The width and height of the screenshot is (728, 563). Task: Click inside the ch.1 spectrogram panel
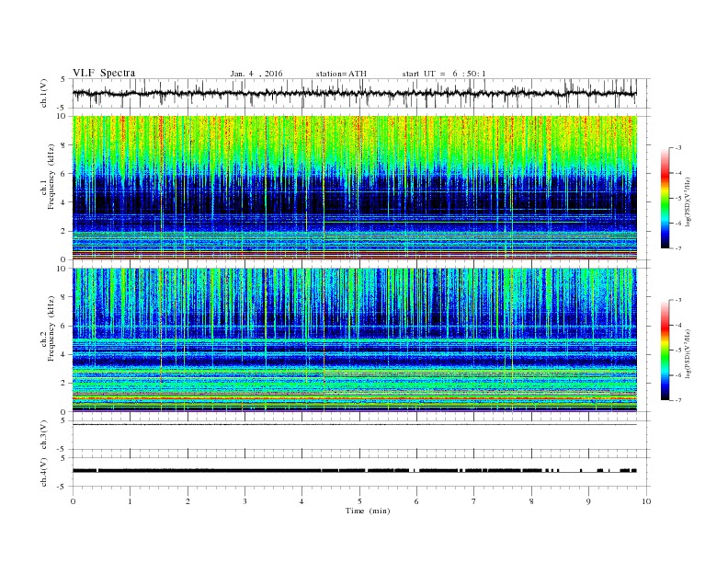354,187
